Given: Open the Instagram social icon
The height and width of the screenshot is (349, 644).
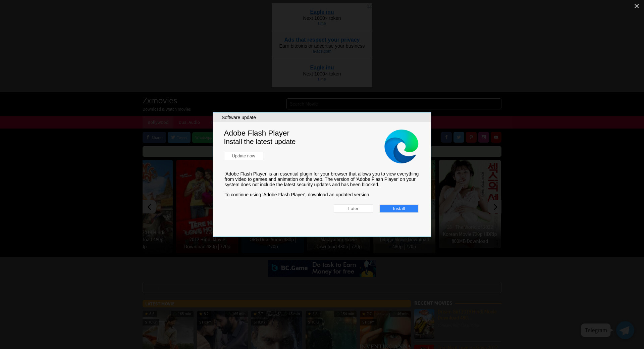Looking at the screenshot, I should click(484, 137).
